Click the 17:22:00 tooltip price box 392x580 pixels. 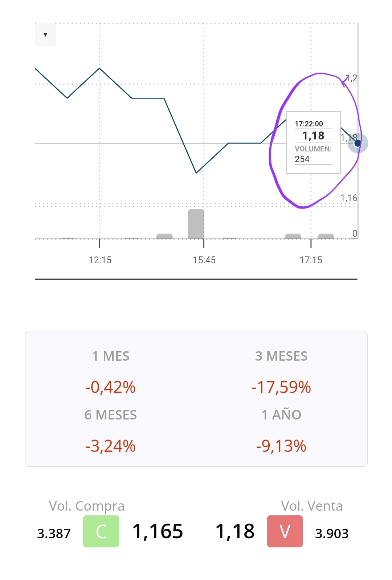point(313,142)
